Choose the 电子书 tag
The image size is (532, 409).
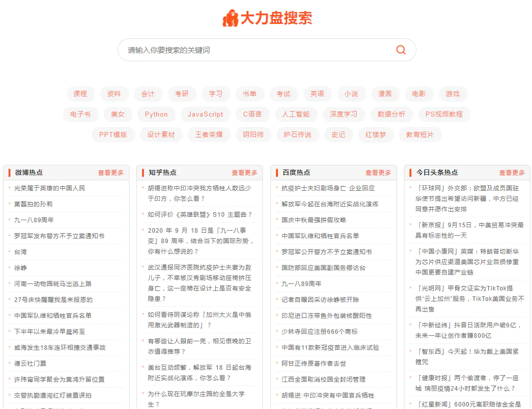click(80, 114)
